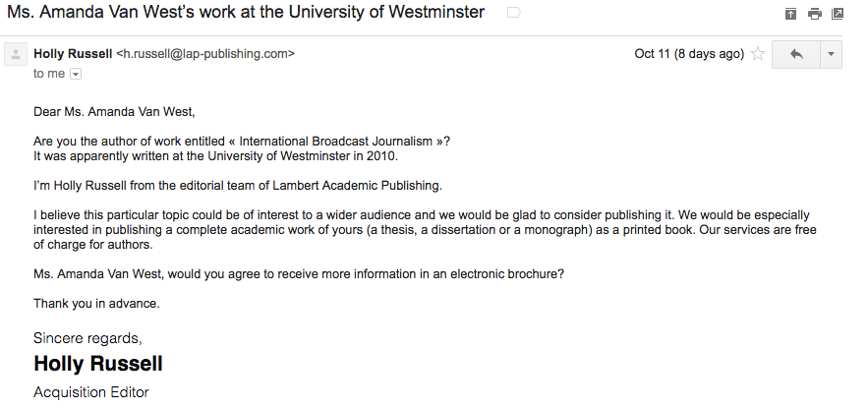This screenshot has height=409, width=868.
Task: Open the More options dropdown next to Reply
Action: coord(831,54)
